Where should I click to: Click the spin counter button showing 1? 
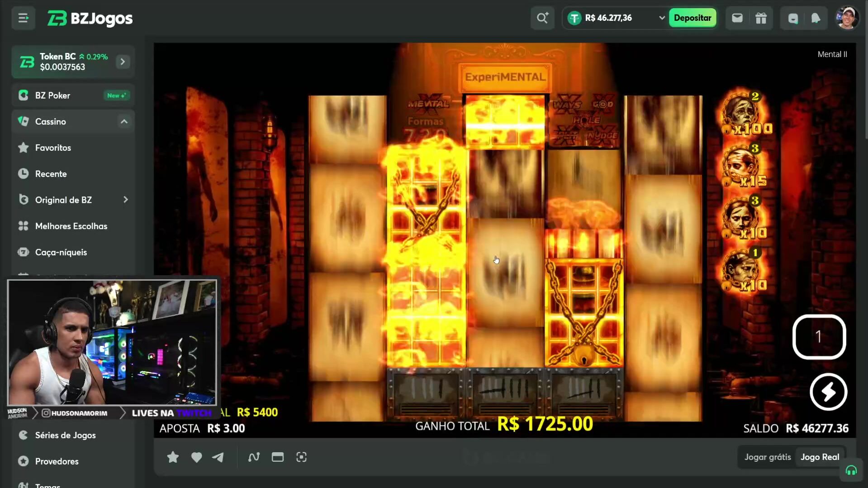point(819,337)
